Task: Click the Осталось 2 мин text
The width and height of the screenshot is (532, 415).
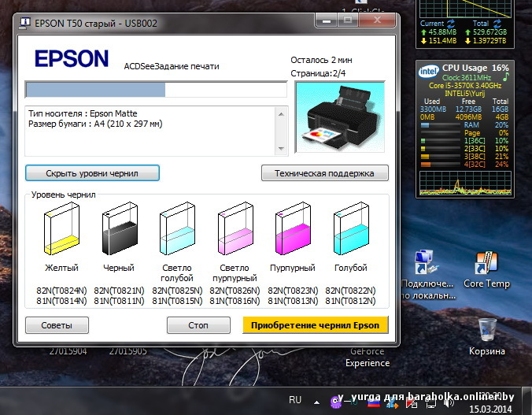Action: point(321,60)
